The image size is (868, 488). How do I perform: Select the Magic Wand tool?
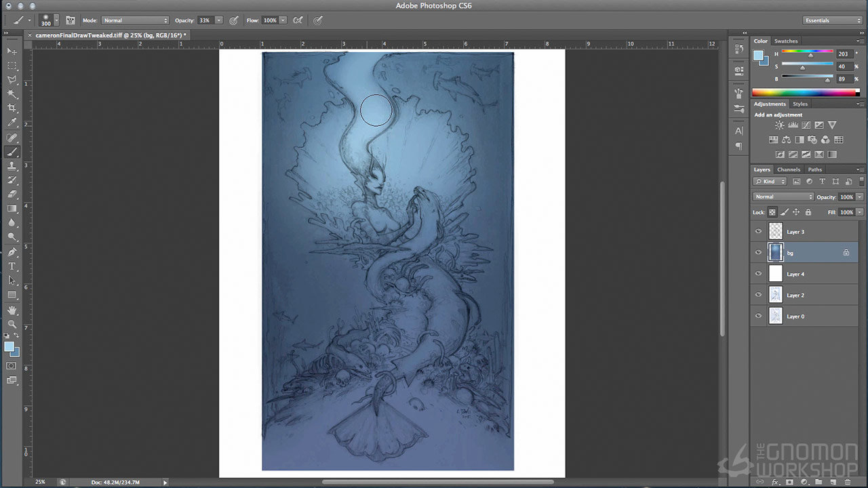click(12, 94)
